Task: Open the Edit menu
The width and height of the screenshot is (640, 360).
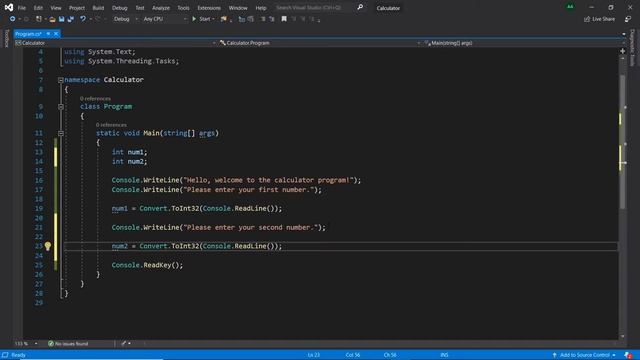Action: coord(38,8)
